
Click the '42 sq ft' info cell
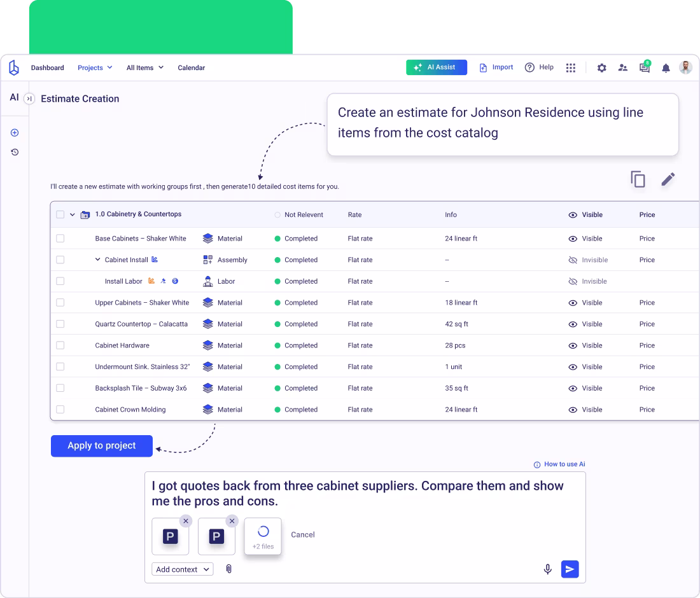click(x=456, y=324)
